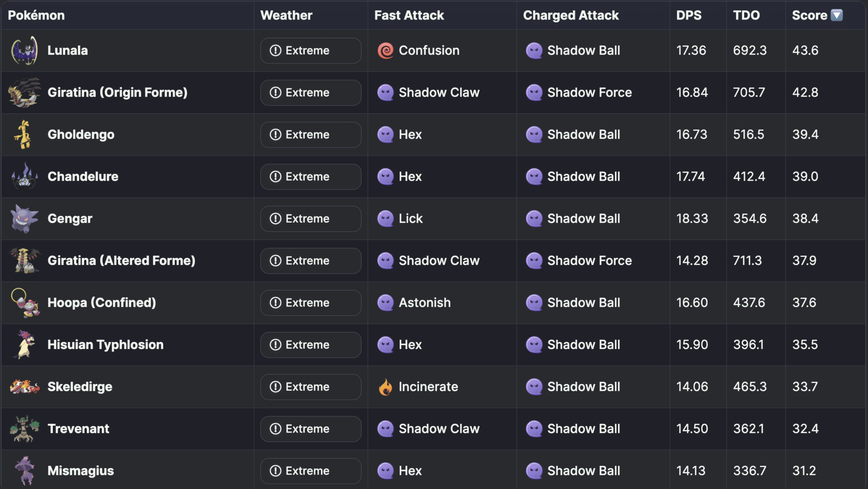Click ghost-type icon beside Lick

click(385, 219)
